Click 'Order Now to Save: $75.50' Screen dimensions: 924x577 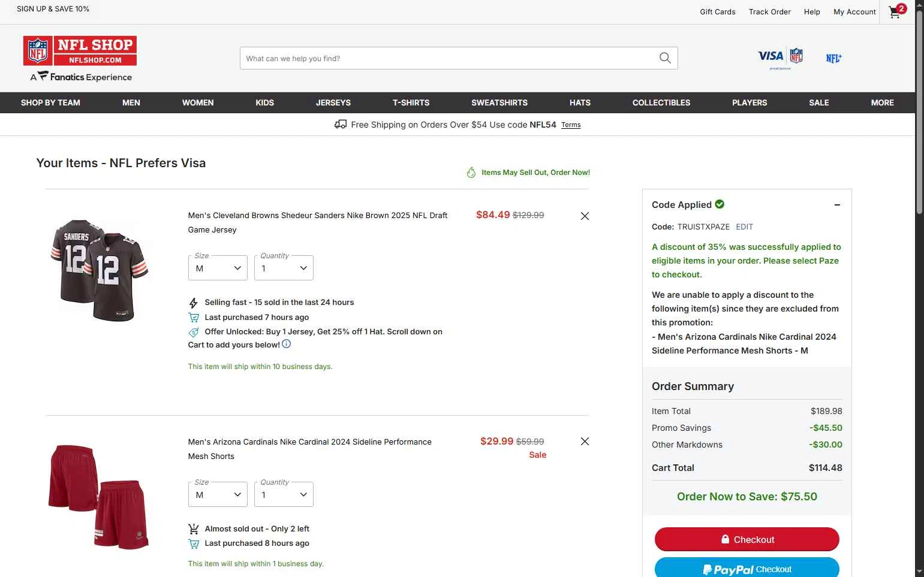tap(747, 497)
